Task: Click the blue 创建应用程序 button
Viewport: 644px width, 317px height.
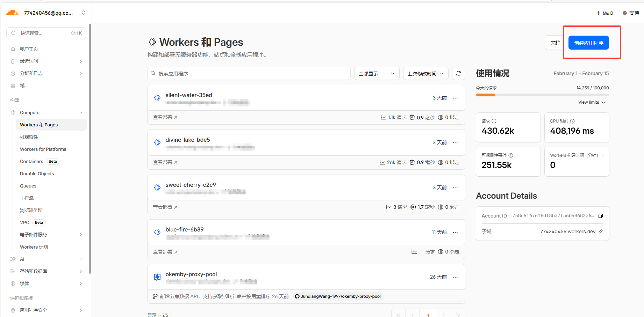Action: tap(588, 43)
